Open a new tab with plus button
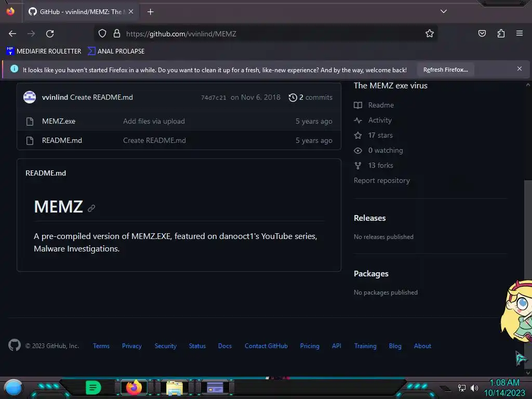The height and width of the screenshot is (399, 532). coord(150,12)
